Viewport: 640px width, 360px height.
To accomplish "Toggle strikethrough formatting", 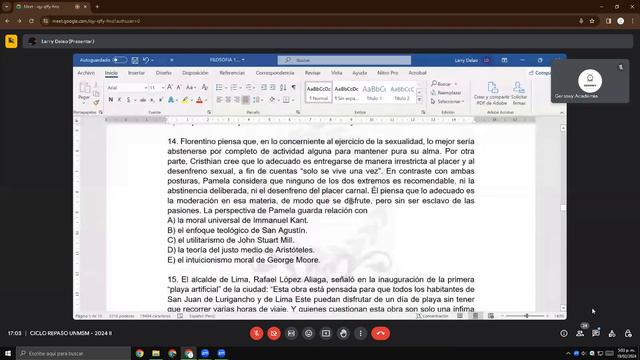I will (x=143, y=100).
